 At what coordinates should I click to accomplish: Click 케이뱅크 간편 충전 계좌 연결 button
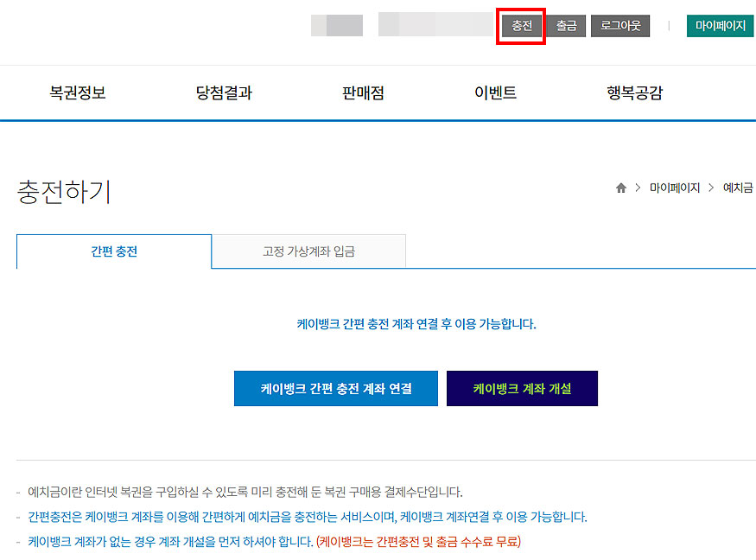tap(336, 388)
